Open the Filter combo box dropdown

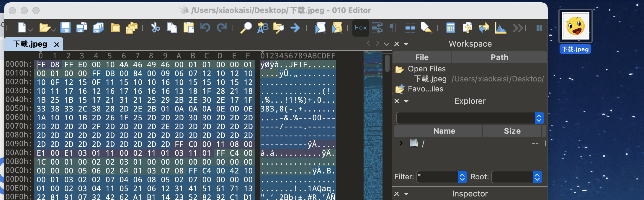pos(462,177)
